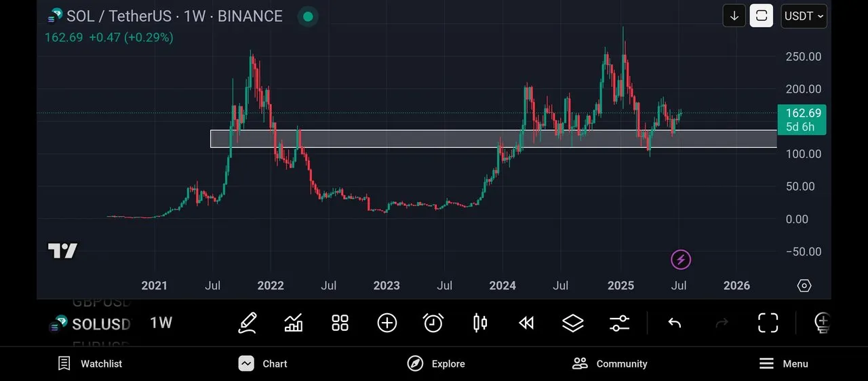Open the layout grid icon
The image size is (868, 381).
[340, 323]
